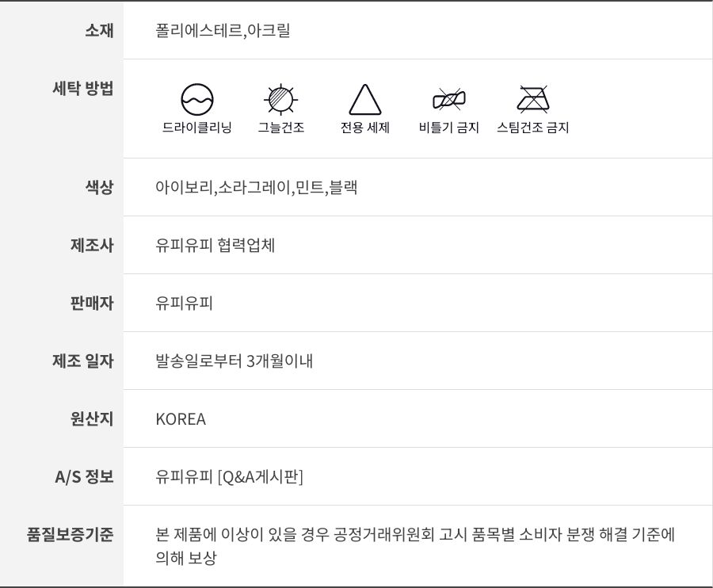Click the do-not-wring icon
This screenshot has height=588, width=713.
(448, 100)
